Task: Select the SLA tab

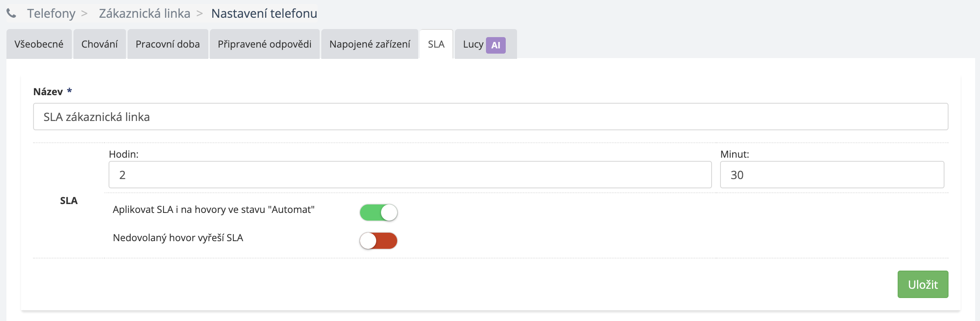Action: (436, 44)
